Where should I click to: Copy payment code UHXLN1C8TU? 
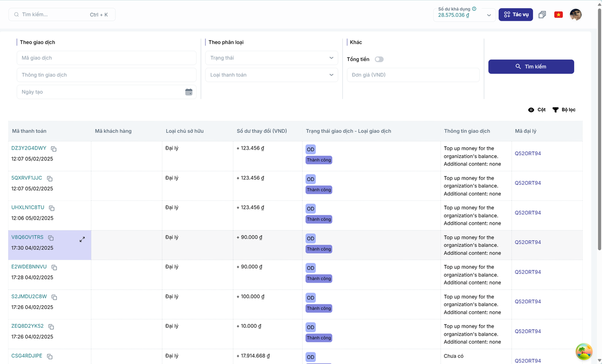52,208
